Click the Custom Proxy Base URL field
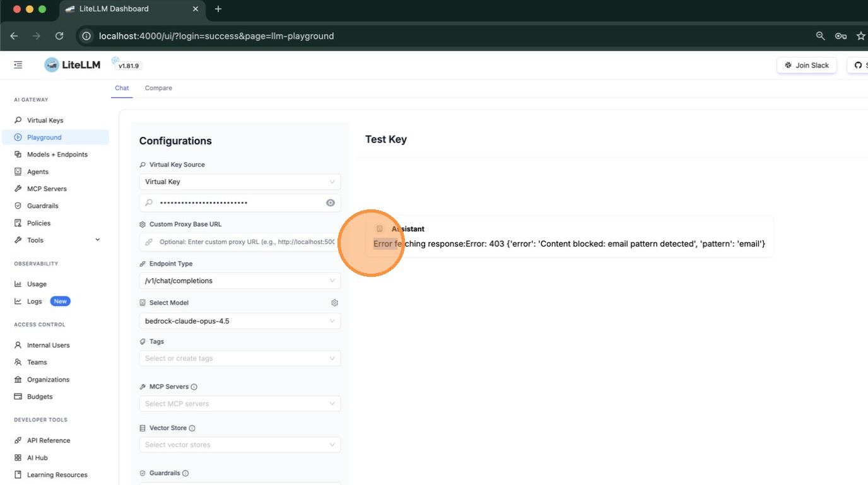 (x=240, y=242)
